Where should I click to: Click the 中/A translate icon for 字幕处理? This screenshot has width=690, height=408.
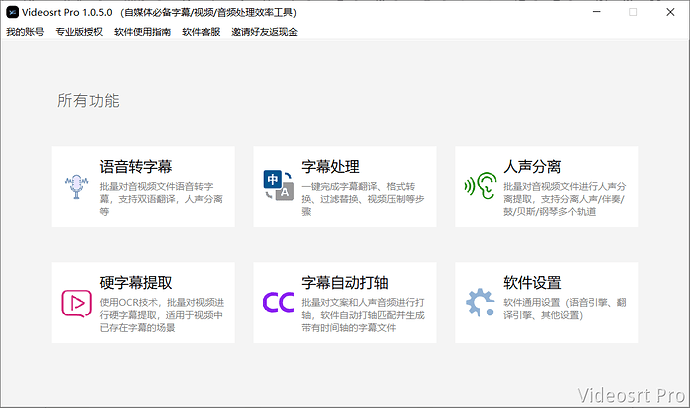(x=279, y=185)
